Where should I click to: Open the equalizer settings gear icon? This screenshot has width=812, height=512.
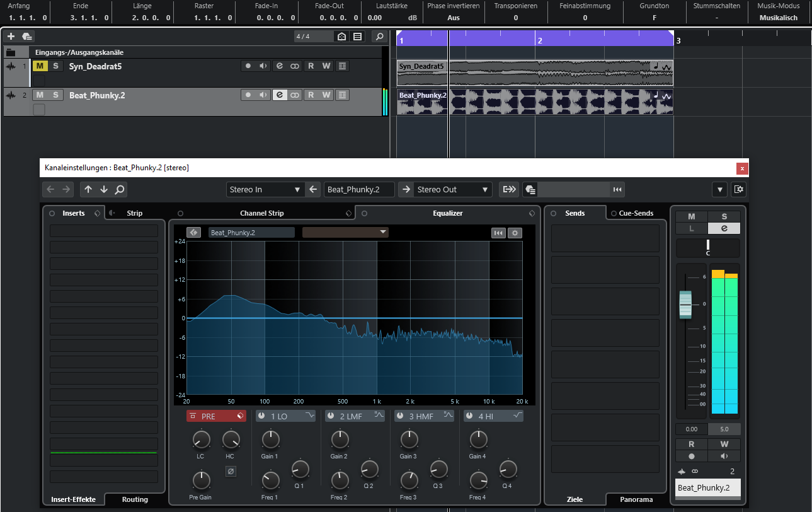coord(515,233)
